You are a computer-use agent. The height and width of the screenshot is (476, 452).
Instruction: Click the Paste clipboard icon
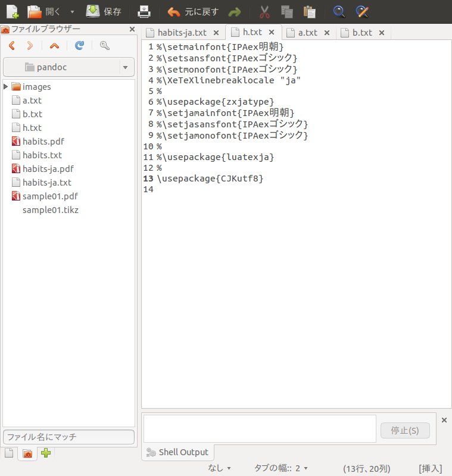pyautogui.click(x=310, y=12)
